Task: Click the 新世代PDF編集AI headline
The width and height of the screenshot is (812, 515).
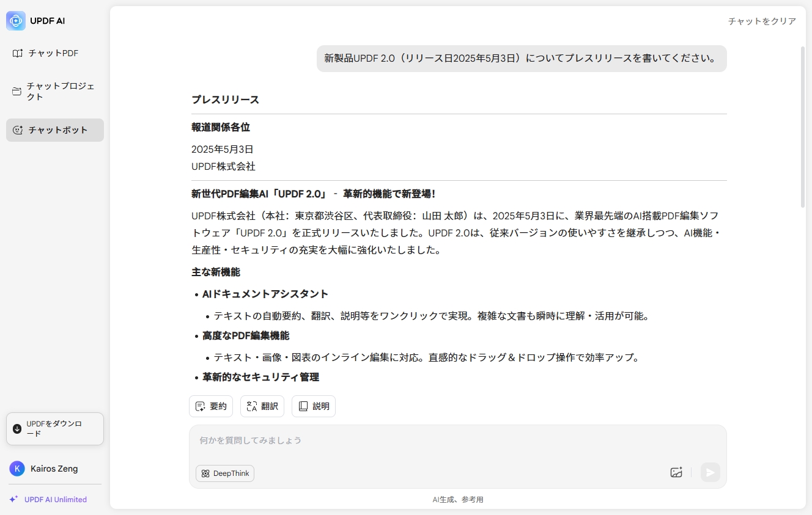Action: pyautogui.click(x=314, y=194)
